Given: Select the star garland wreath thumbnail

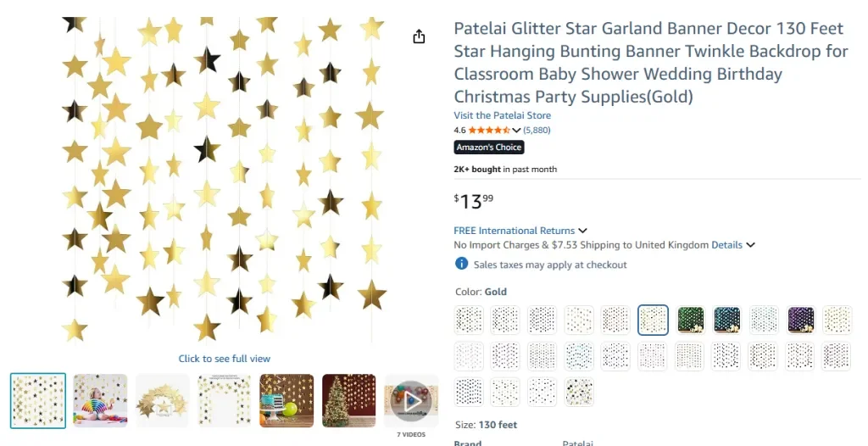Looking at the screenshot, I should [163, 400].
